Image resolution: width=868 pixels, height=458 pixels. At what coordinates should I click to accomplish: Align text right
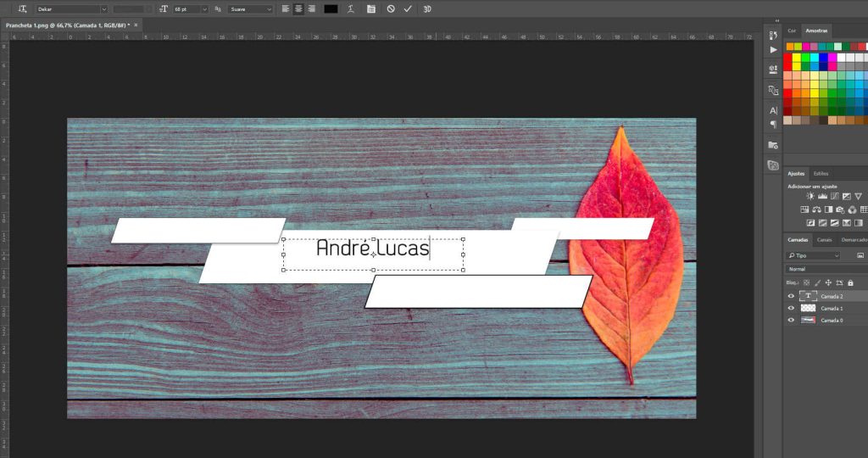(x=312, y=8)
